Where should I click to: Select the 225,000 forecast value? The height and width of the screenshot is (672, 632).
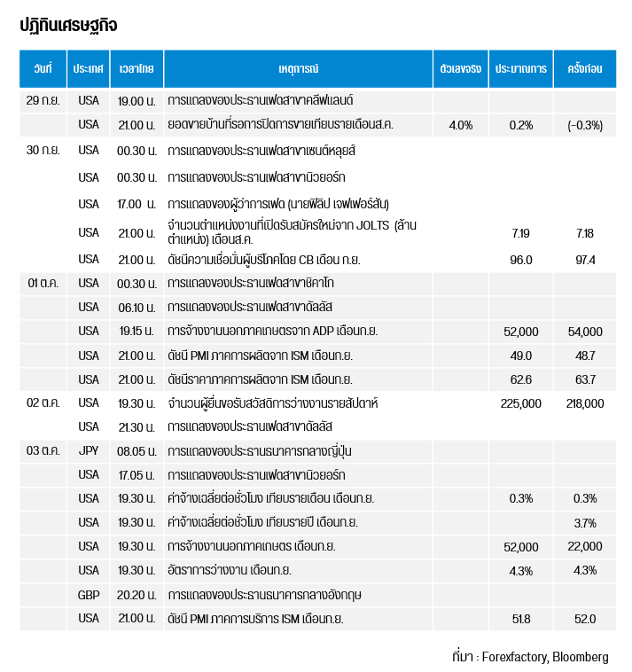pyautogui.click(x=520, y=403)
